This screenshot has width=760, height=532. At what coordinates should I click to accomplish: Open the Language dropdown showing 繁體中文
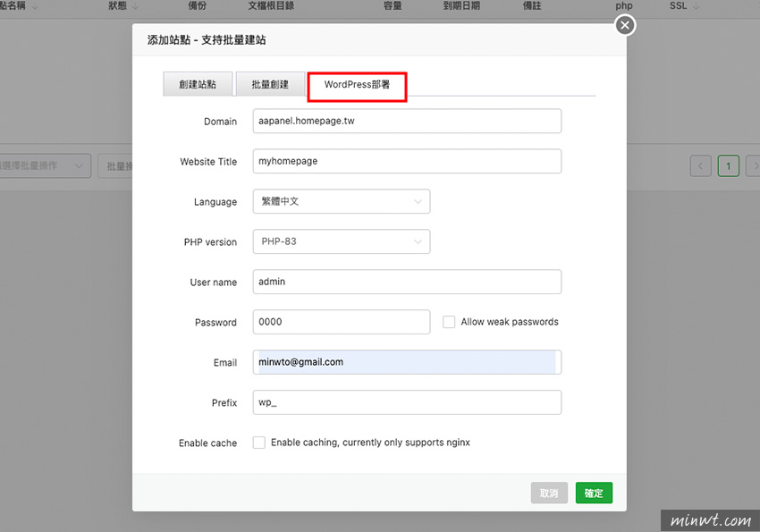(342, 201)
